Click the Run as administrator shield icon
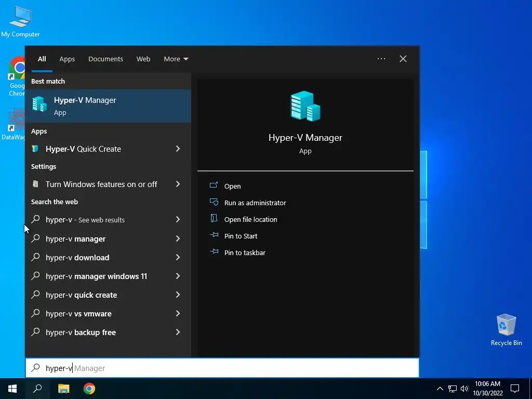Viewport: 532px width, 399px height. tap(214, 202)
